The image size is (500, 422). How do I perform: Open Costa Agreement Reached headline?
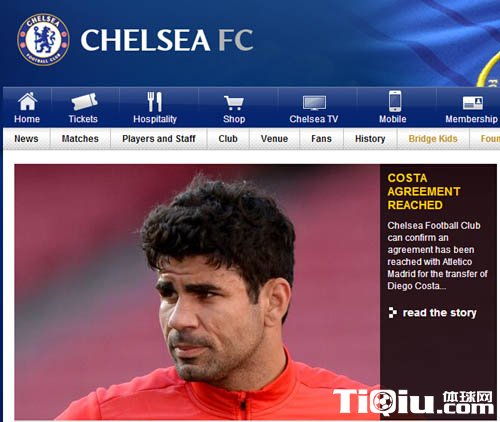pyautogui.click(x=424, y=191)
